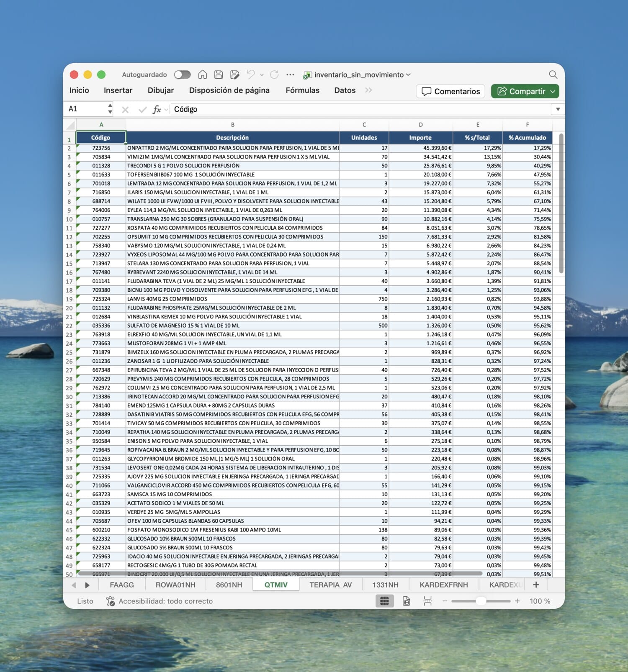
Task: Select the Importe header cell
Action: coord(421,138)
